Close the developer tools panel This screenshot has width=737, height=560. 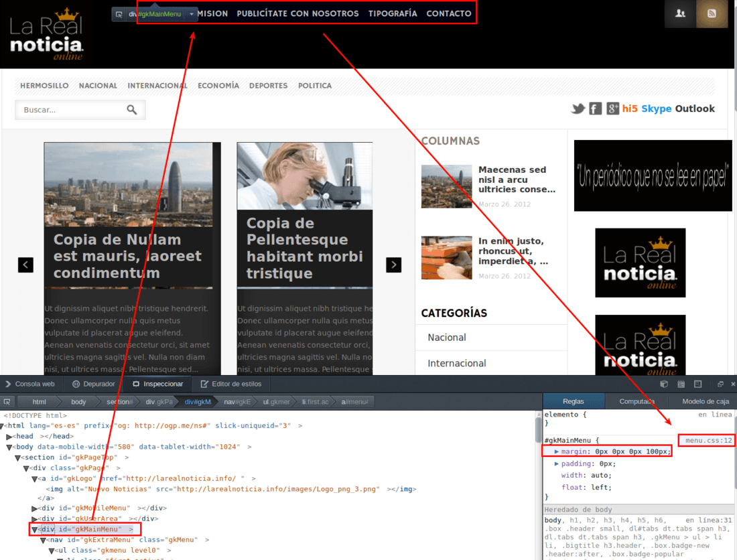coord(733,384)
